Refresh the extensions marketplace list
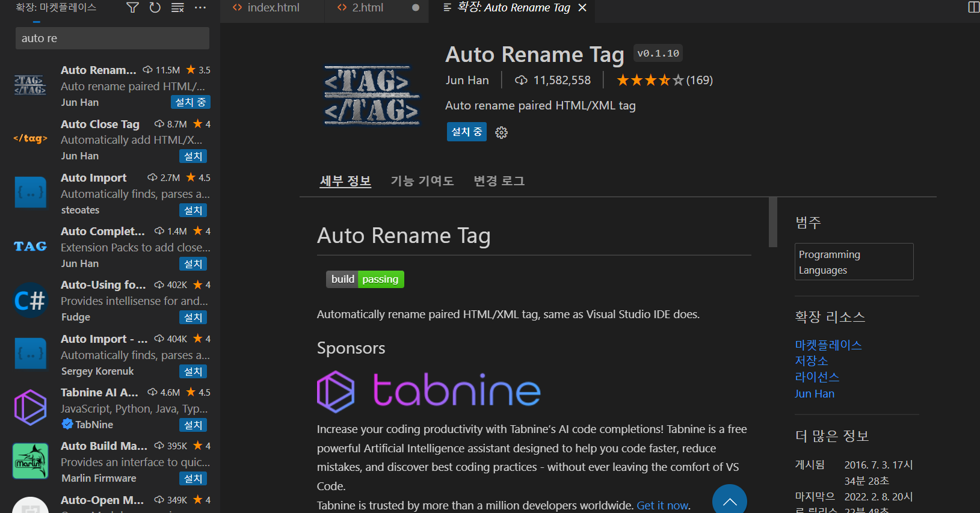Image resolution: width=980 pixels, height=513 pixels. point(155,7)
